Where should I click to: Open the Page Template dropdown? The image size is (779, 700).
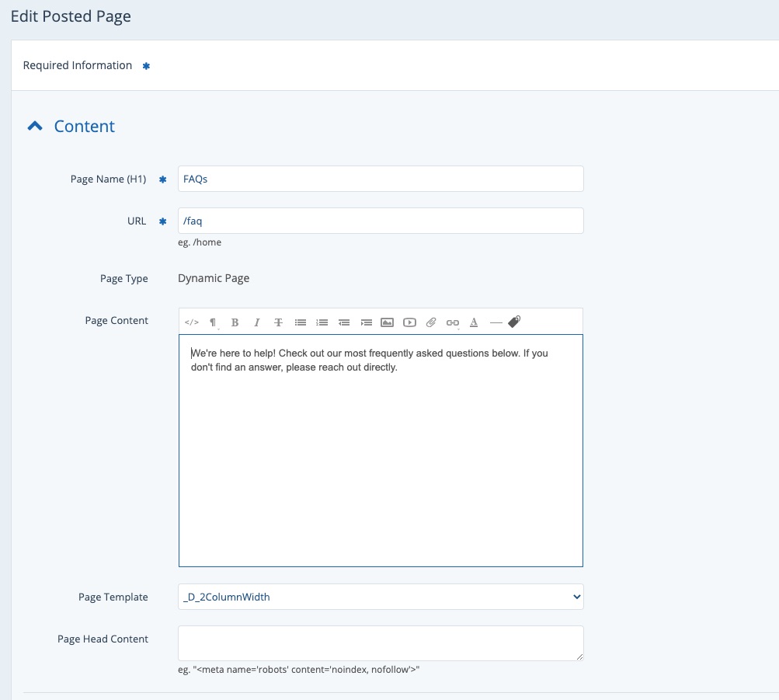381,597
